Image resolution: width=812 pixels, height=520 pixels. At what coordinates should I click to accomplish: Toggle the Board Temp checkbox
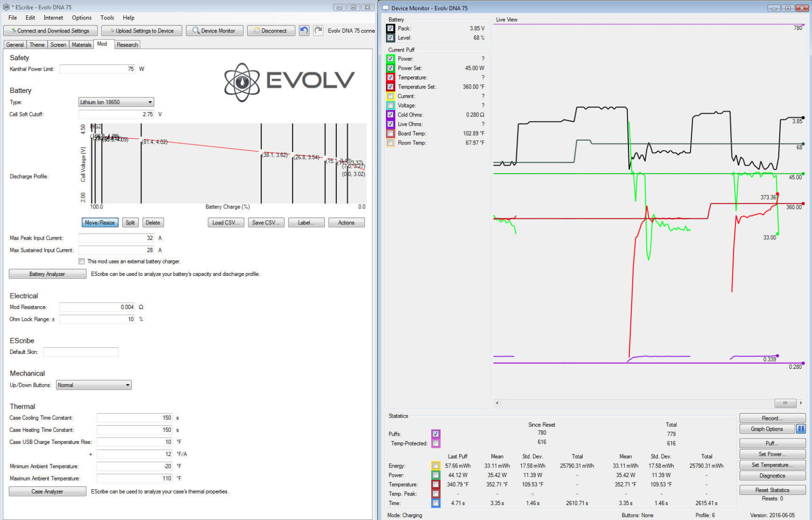(390, 133)
